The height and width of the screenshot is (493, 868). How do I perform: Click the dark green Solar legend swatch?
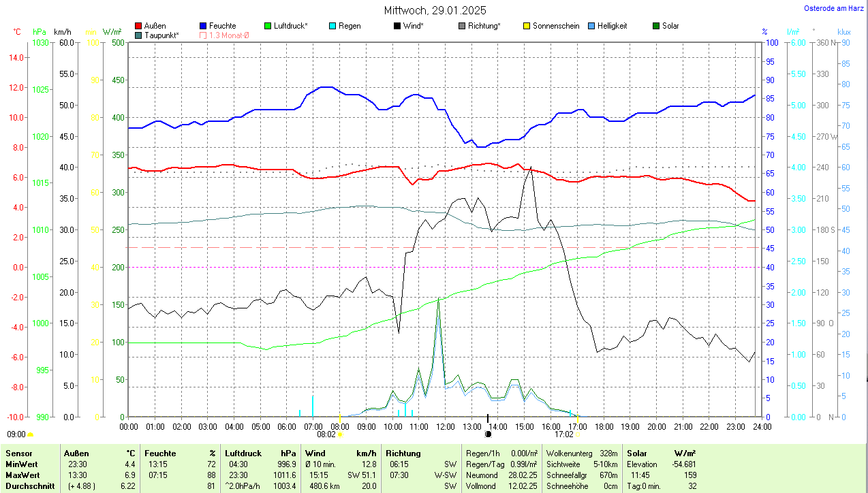click(656, 26)
